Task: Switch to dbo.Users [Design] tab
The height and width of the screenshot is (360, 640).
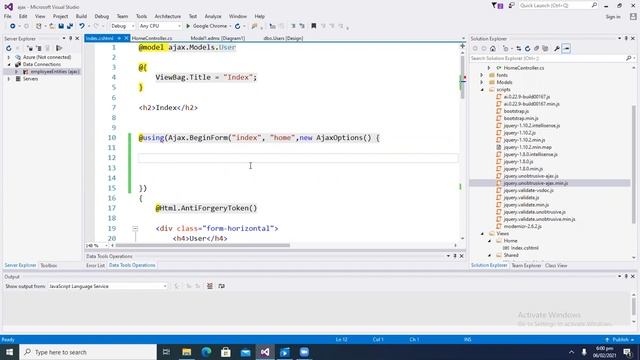Action: click(283, 38)
